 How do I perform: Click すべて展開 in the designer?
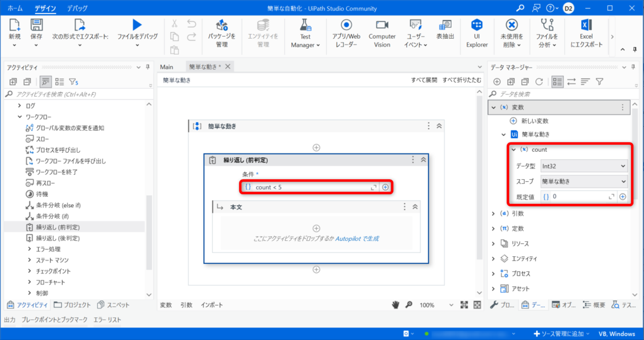point(425,80)
